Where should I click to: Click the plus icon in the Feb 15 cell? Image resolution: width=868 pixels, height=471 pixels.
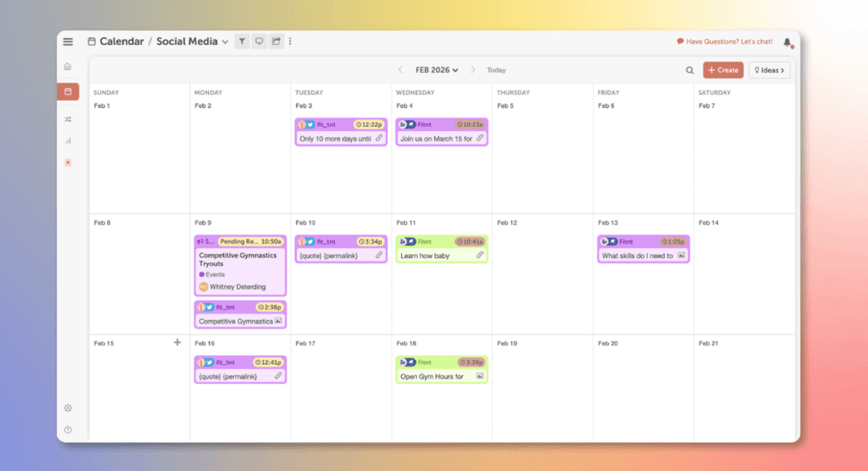pos(177,342)
